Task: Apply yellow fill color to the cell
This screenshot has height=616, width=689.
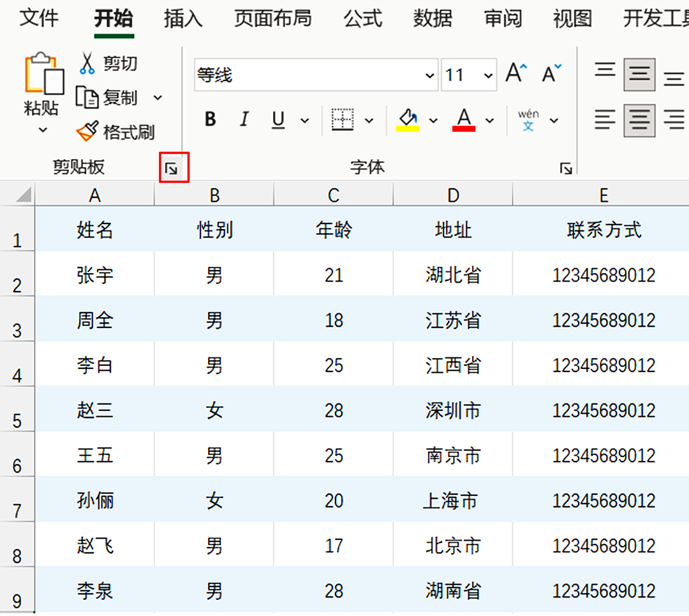Action: pos(406,119)
